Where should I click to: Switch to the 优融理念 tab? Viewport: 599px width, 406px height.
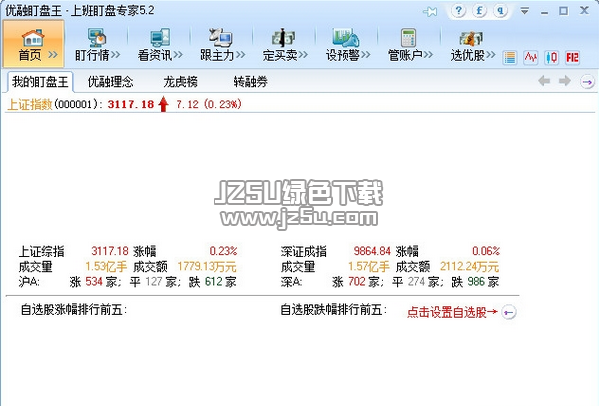(x=110, y=82)
